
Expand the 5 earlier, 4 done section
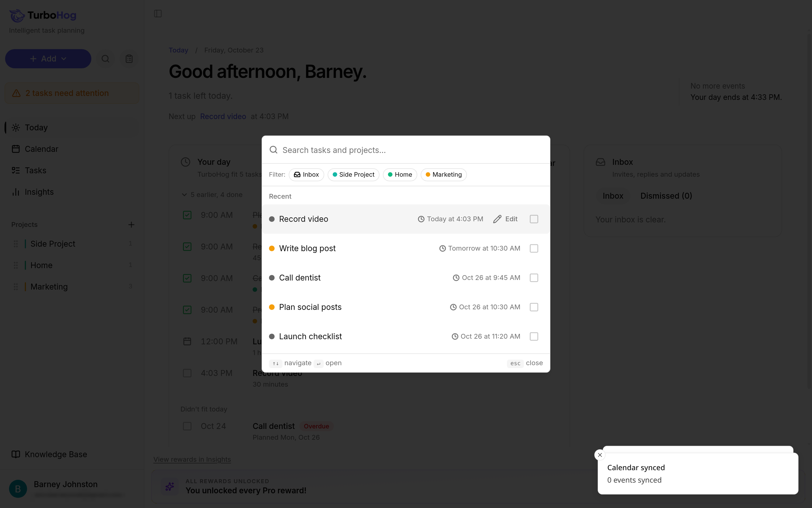coord(212,194)
